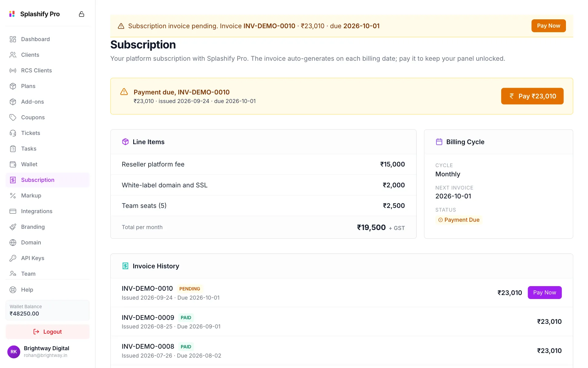Select invoice INV-DEMO-0008 row title
588x368 pixels.
pos(148,347)
